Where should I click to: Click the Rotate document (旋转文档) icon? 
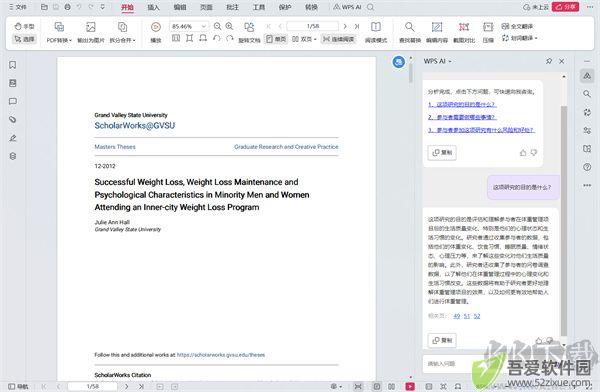pyautogui.click(x=249, y=28)
